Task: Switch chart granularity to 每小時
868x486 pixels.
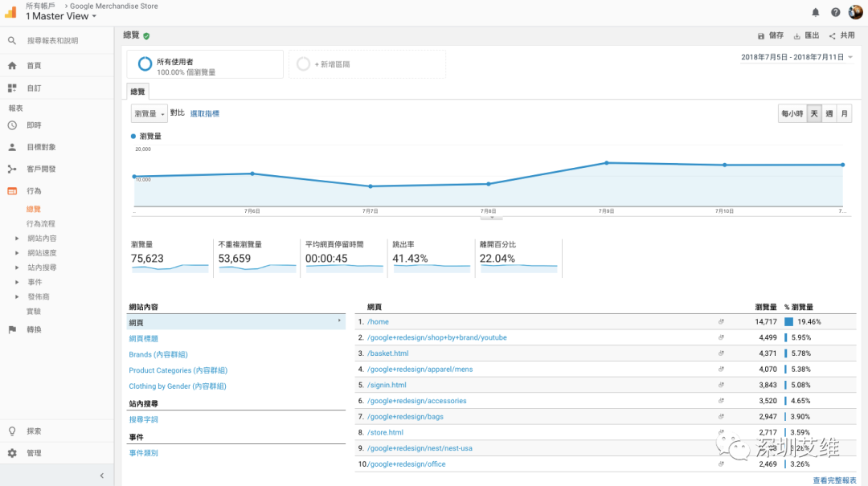Action: (x=792, y=113)
